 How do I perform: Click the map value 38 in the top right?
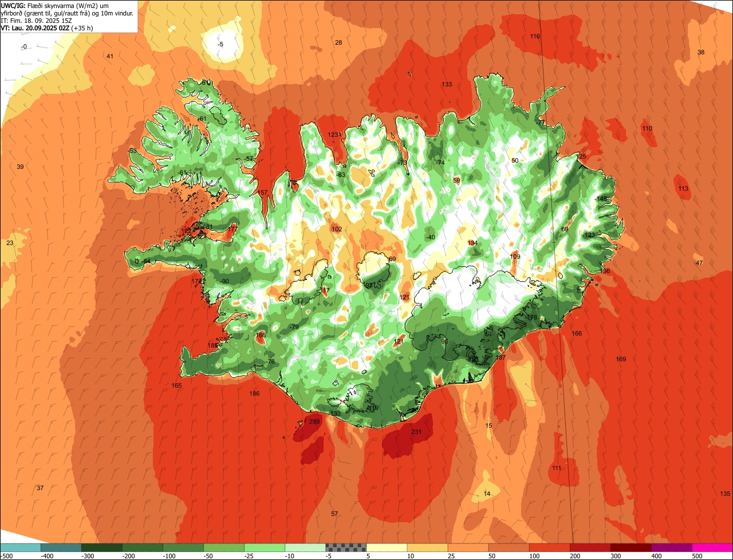701,52
